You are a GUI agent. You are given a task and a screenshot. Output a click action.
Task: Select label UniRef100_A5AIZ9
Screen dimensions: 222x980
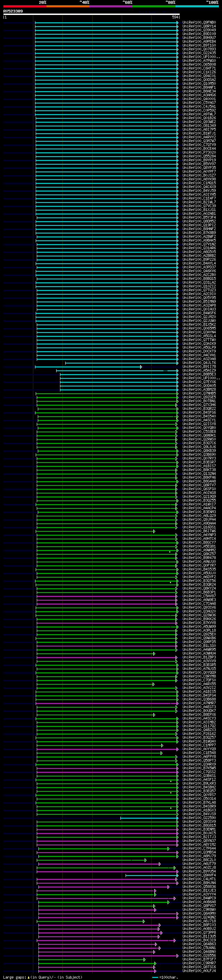tap(199, 371)
